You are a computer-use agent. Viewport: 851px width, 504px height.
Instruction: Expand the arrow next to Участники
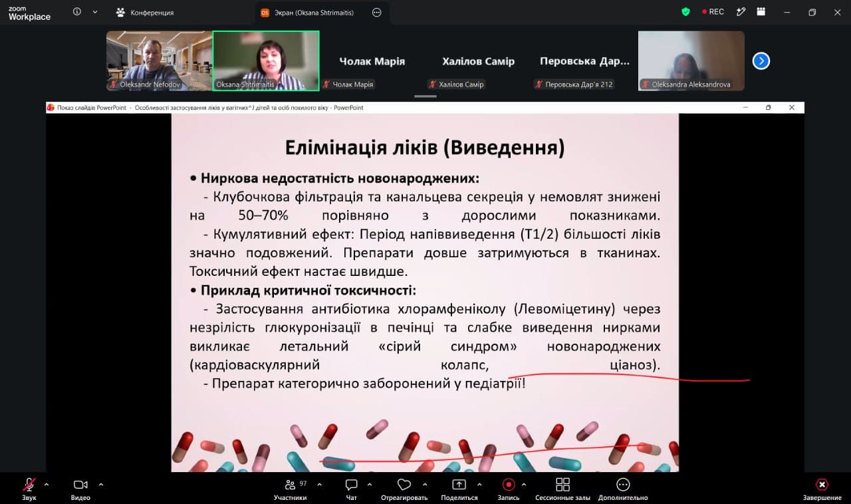pos(319,484)
